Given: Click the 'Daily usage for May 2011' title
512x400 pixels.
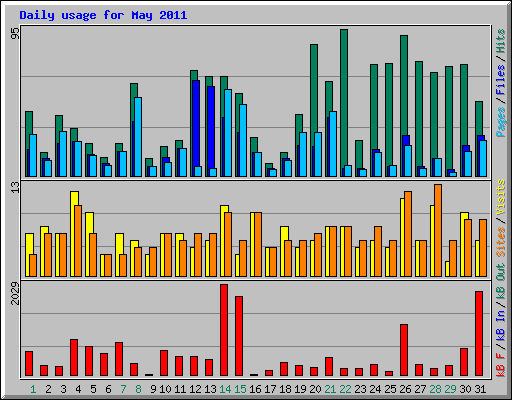Looking at the screenshot, I should (103, 15).
